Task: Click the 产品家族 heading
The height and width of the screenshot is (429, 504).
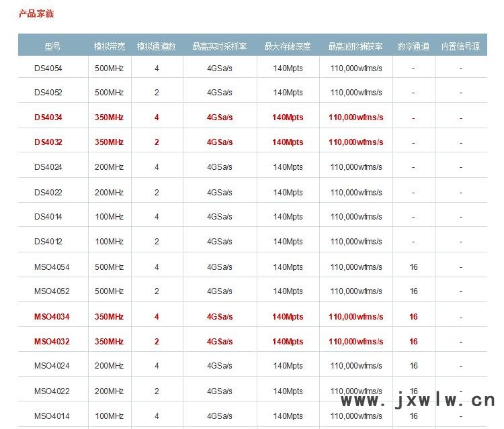Action: [x=36, y=14]
